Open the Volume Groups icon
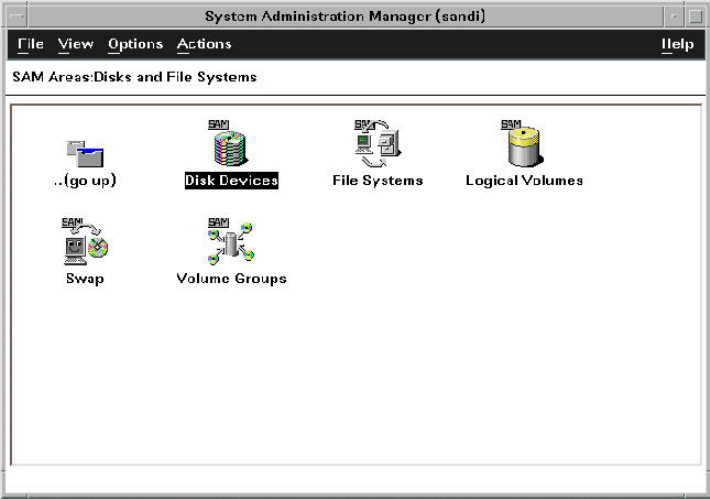710x499 pixels. pos(231,241)
